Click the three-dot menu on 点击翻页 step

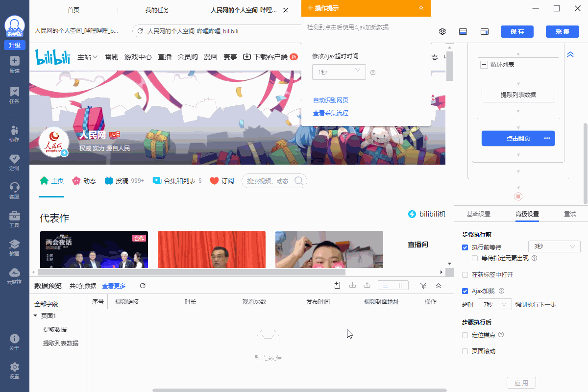point(547,138)
